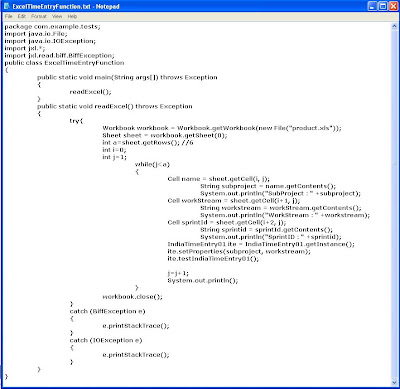Click the 'int j=1;' line
Image resolution: width=400 pixels, height=389 pixels.
click(114, 157)
